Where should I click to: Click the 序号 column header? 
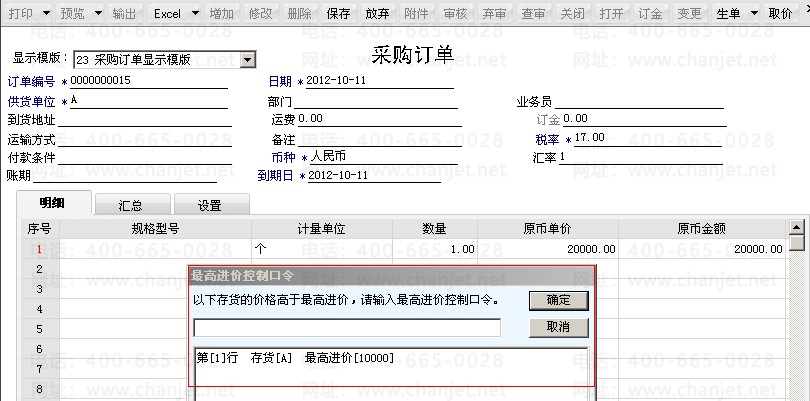tap(40, 229)
